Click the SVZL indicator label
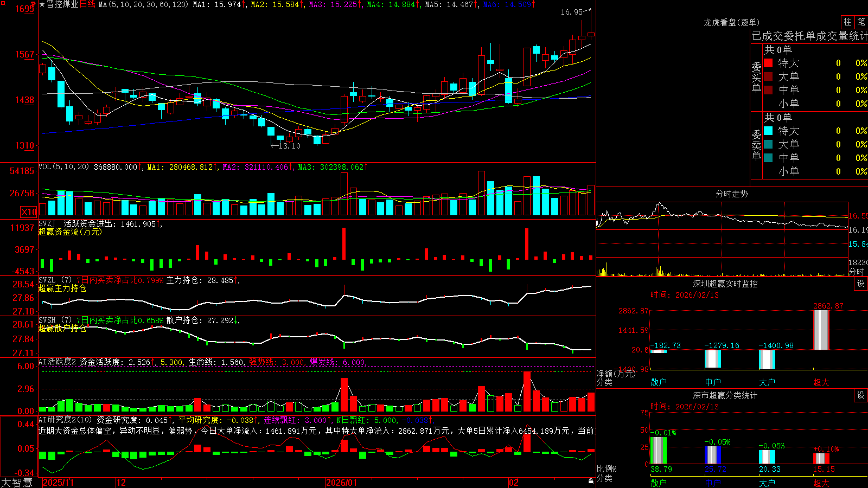This screenshot has height=488, width=868. tap(47, 280)
